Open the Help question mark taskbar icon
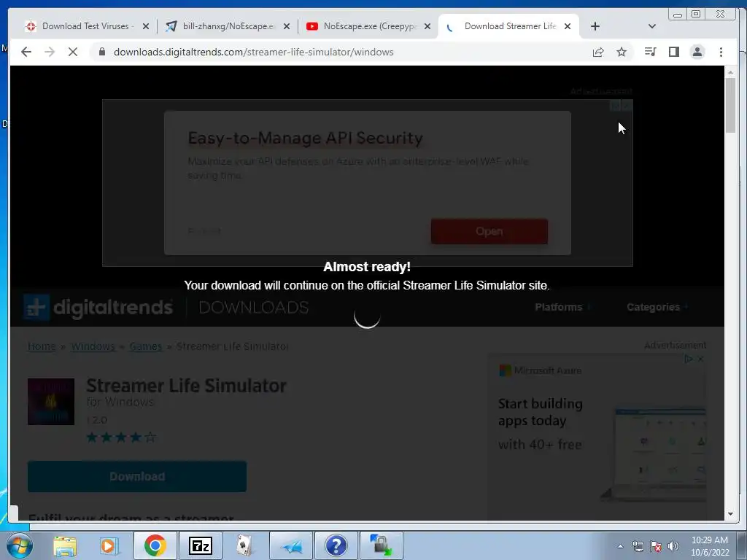 coord(336,545)
